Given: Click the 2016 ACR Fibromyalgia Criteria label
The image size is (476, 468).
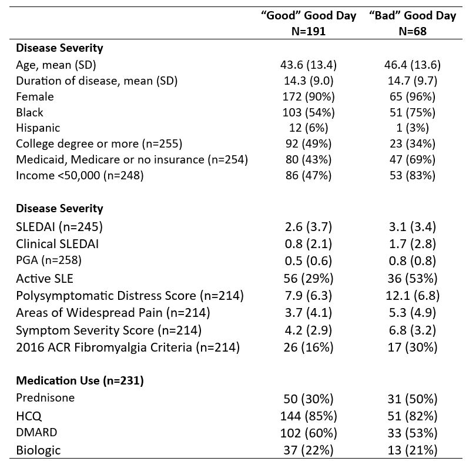Looking at the screenshot, I should pyautogui.click(x=128, y=347).
